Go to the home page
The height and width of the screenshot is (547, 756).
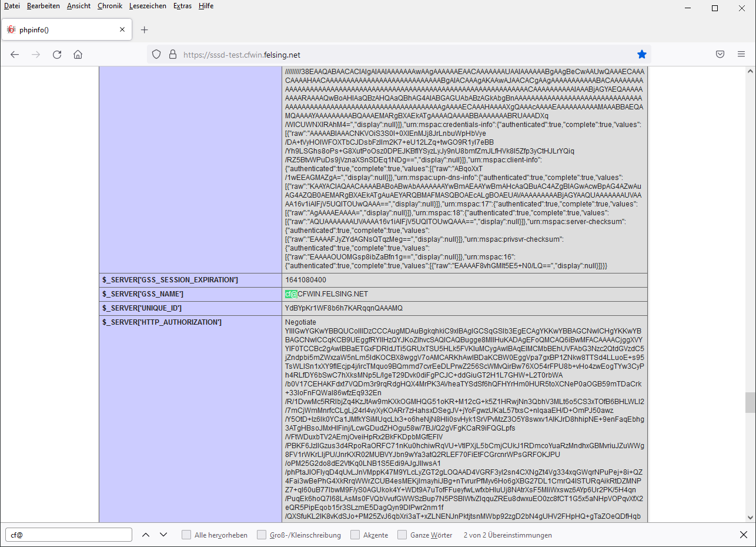(x=78, y=54)
